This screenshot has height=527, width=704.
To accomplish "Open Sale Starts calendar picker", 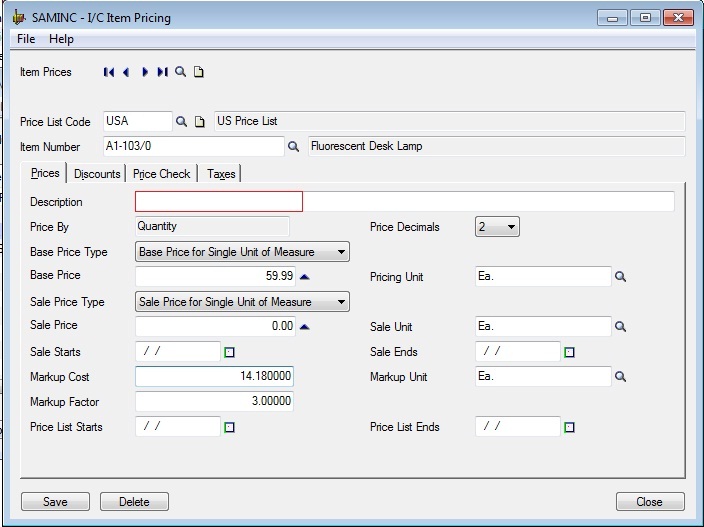I will click(x=229, y=352).
